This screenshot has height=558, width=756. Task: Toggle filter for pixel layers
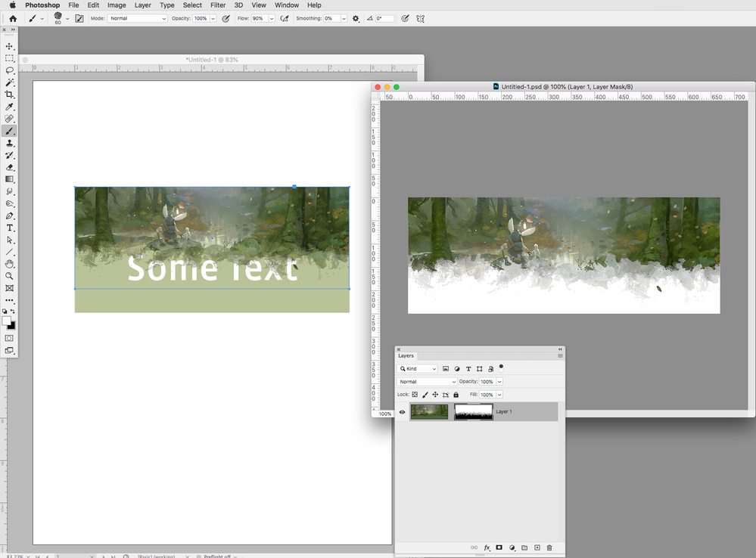(446, 369)
